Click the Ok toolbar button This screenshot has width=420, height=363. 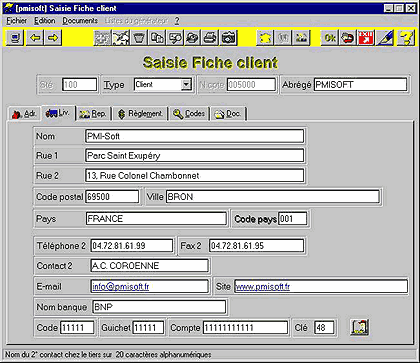click(x=329, y=38)
